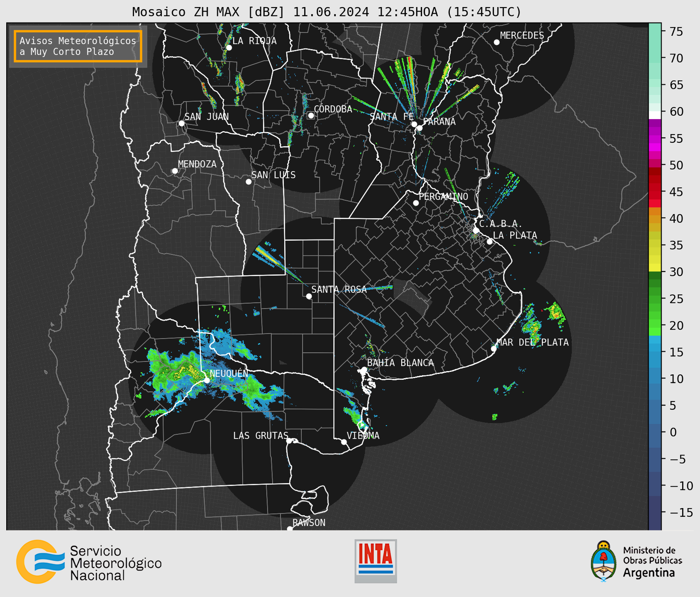Screen dimensions: 700x597
Task: Select the Córdoba city marker
Action: [311, 115]
